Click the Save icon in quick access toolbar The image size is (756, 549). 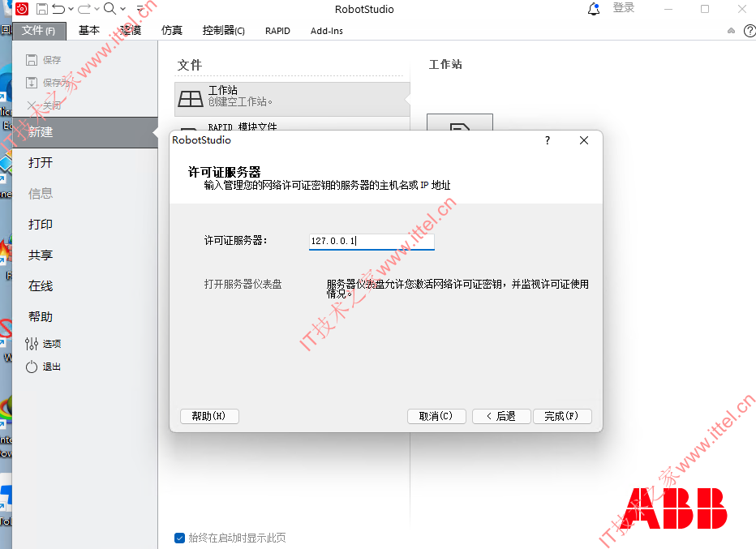pos(42,9)
